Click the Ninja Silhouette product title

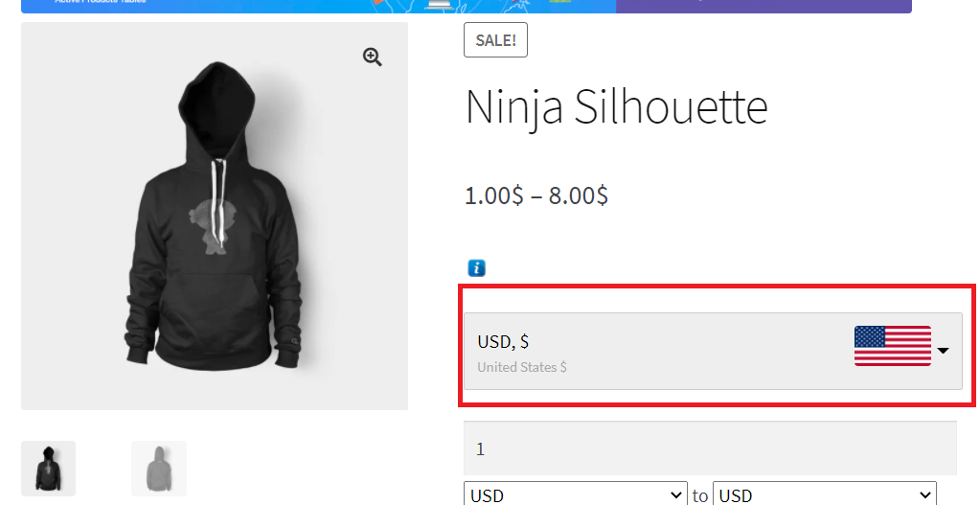coord(616,108)
